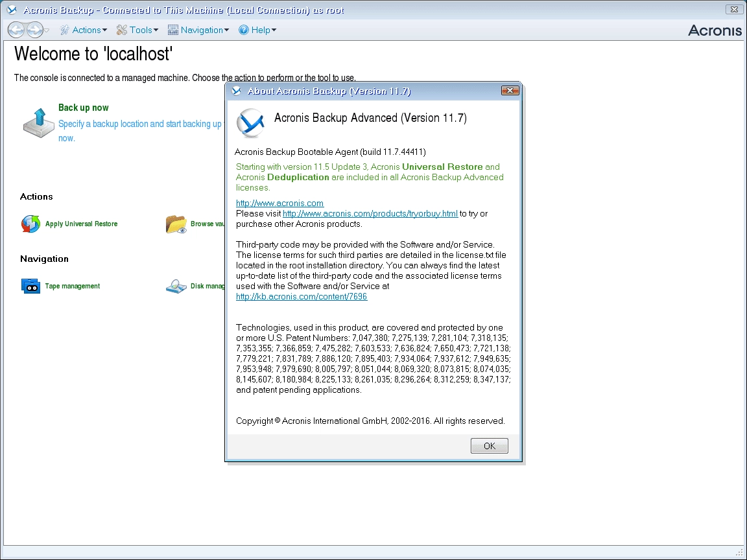This screenshot has height=560, width=747.
Task: Click the forward navigation arrow icon
Action: [x=34, y=30]
